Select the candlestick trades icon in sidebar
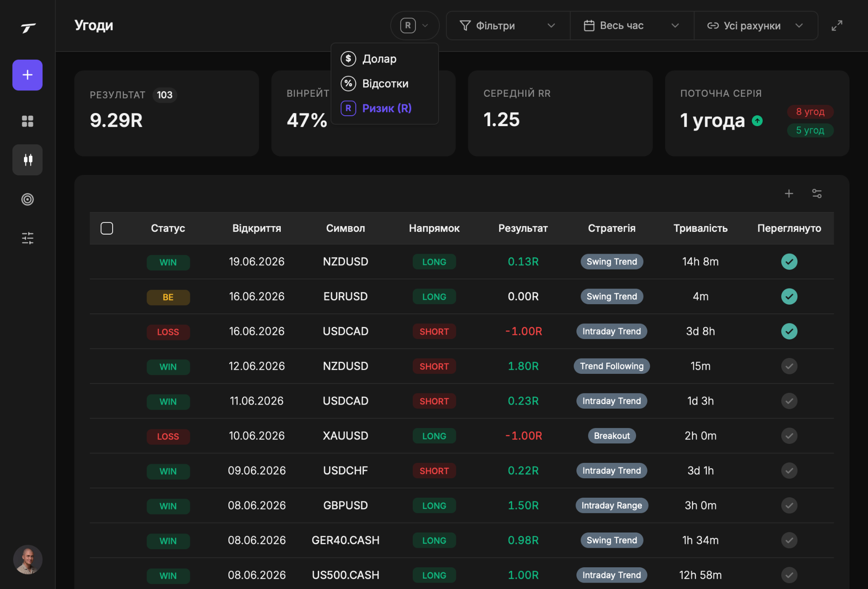The image size is (868, 589). 28,160
